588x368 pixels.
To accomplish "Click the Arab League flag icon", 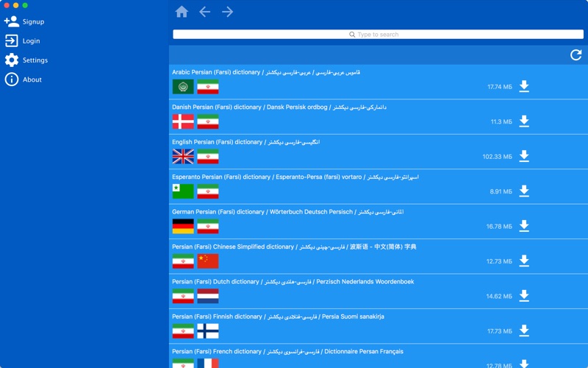I will tap(183, 87).
